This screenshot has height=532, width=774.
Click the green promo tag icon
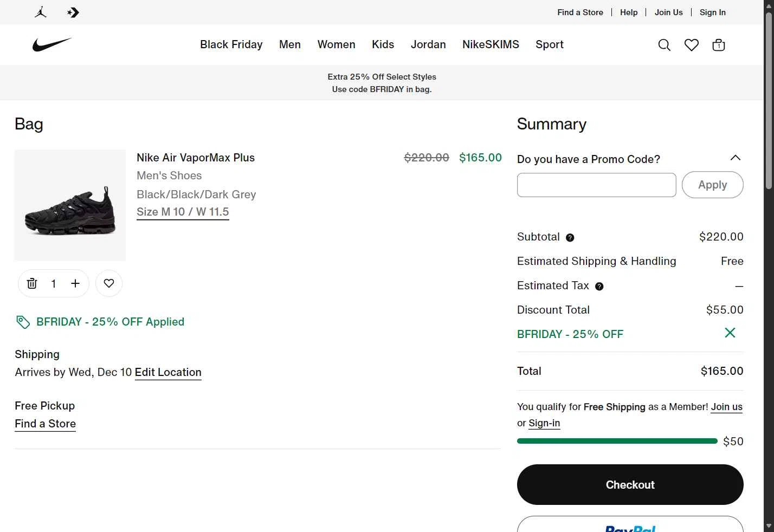23,322
